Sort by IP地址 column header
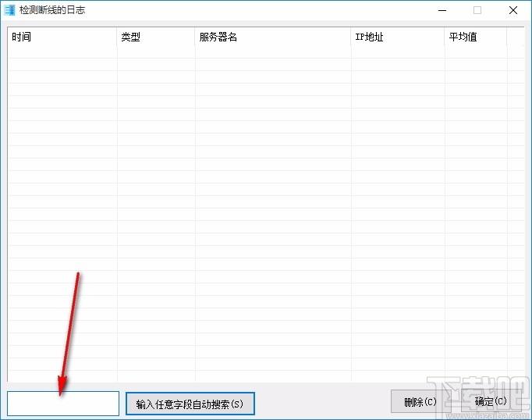 coord(398,37)
